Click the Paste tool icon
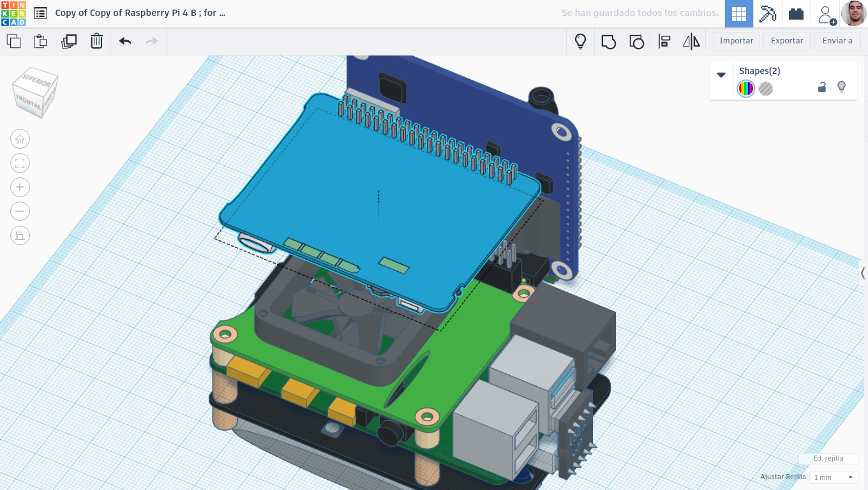 point(40,41)
